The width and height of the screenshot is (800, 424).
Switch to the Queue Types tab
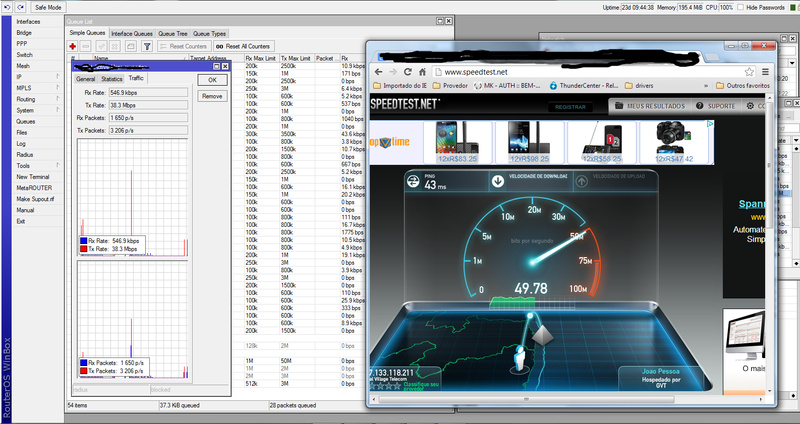click(x=209, y=34)
